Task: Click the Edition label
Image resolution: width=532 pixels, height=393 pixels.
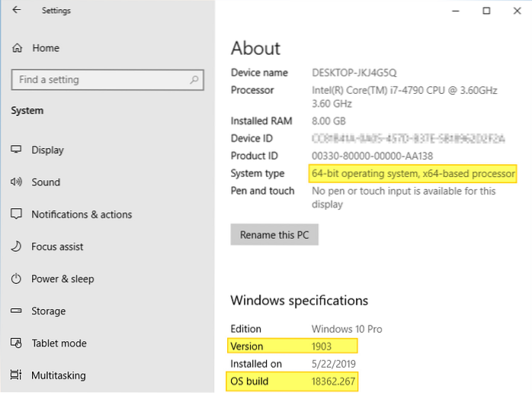Action: pyautogui.click(x=246, y=329)
